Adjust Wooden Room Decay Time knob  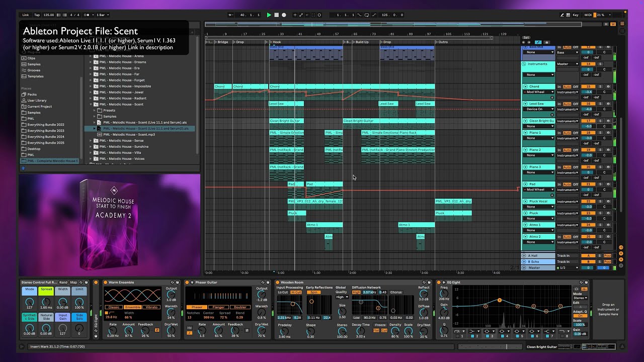tap(360, 330)
